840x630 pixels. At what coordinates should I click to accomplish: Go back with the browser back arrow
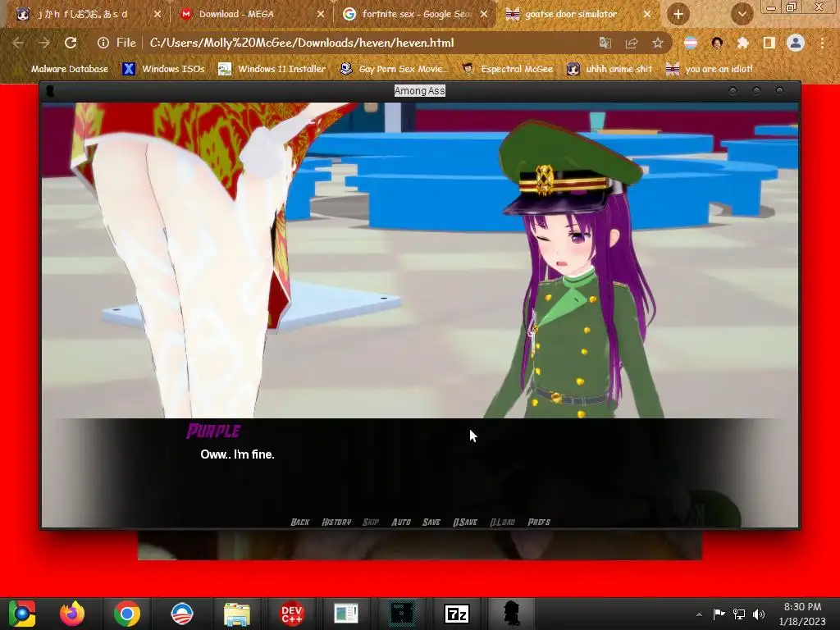pyautogui.click(x=18, y=43)
